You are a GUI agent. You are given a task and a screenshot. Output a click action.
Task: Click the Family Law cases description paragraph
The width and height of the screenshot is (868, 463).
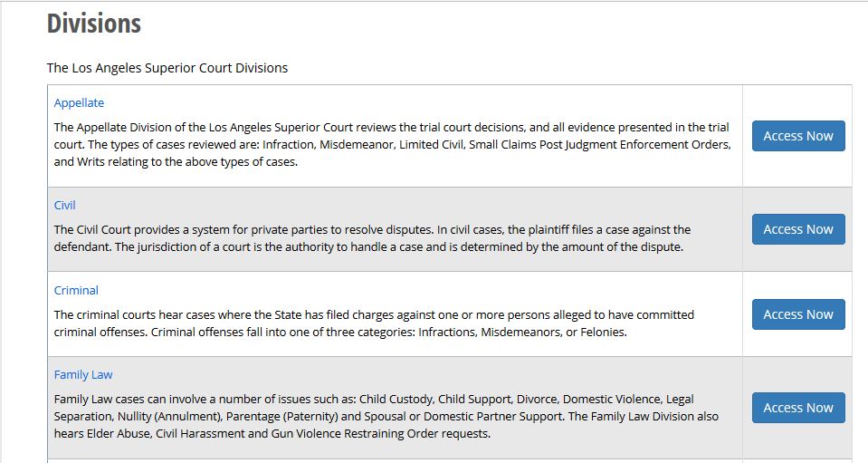(386, 417)
